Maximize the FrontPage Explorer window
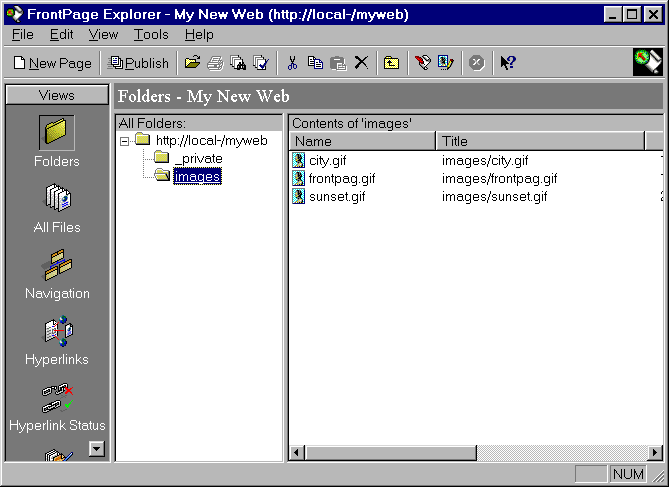669x487 pixels. (x=632, y=15)
